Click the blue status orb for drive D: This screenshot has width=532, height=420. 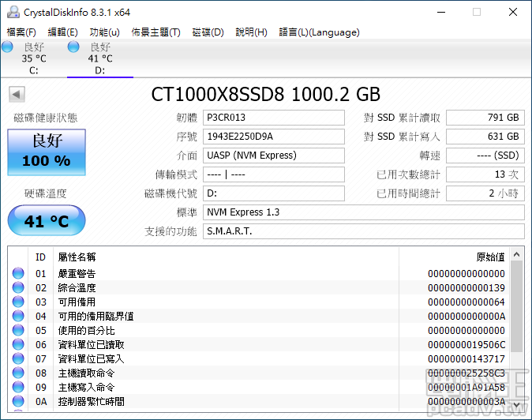coord(73,47)
